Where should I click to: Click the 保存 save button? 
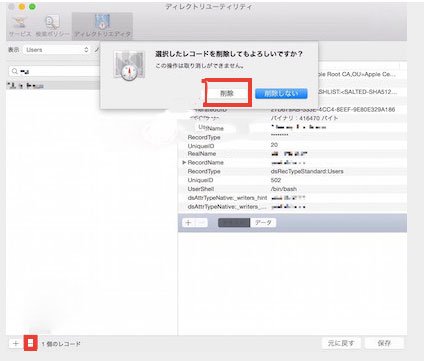(384, 343)
